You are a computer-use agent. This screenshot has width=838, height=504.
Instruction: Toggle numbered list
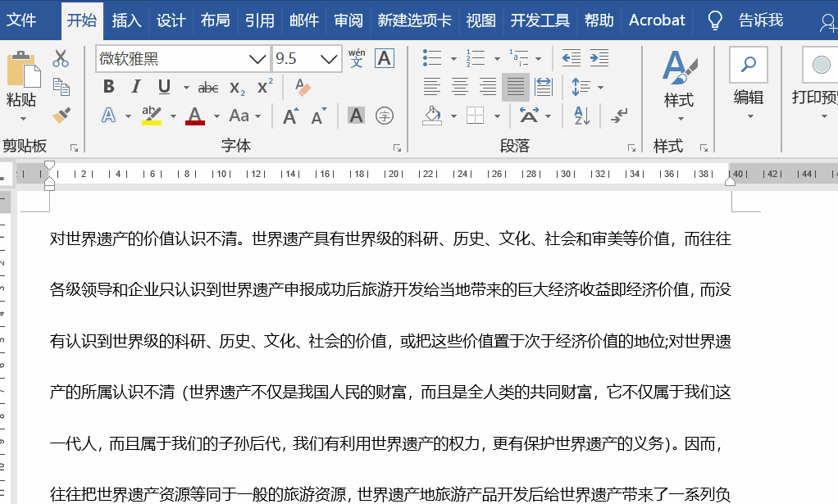pos(475,57)
